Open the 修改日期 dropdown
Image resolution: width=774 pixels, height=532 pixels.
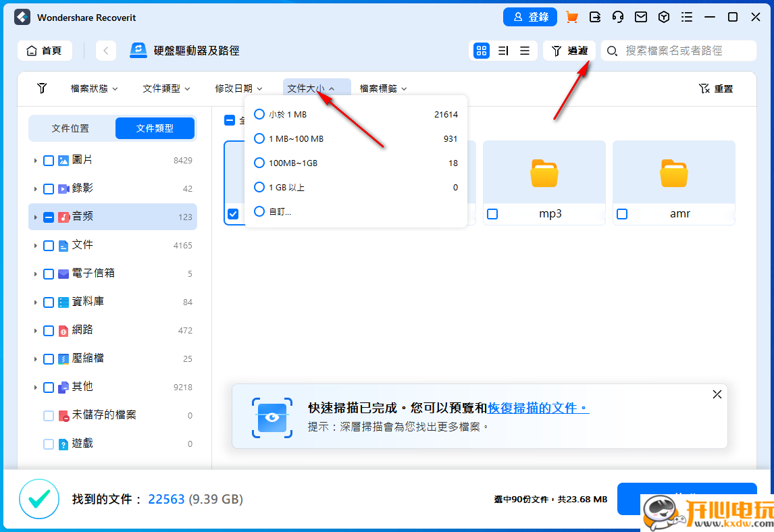coord(238,88)
